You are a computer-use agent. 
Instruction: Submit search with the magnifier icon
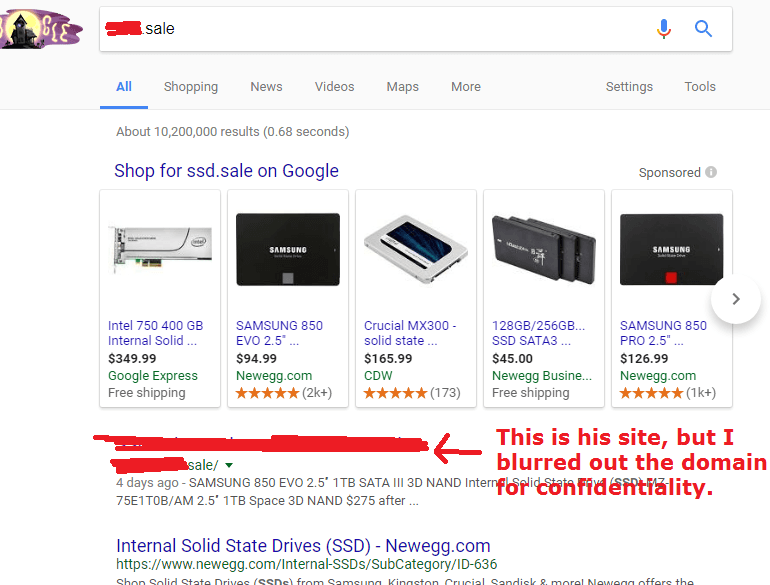click(x=703, y=28)
